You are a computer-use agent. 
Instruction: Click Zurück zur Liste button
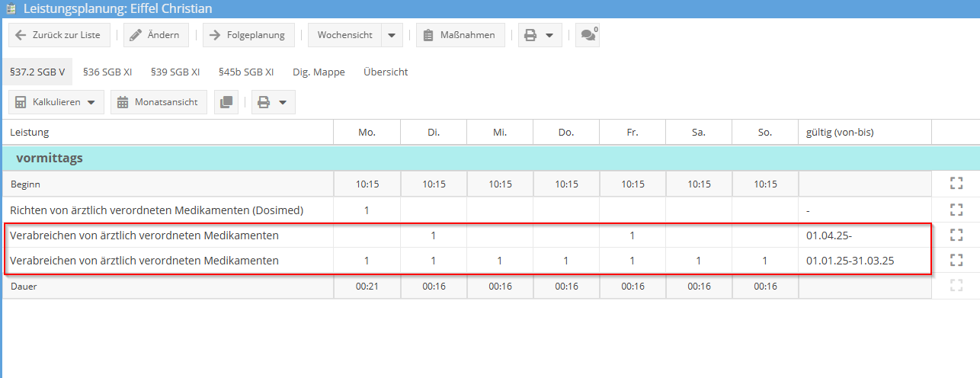[x=59, y=35]
